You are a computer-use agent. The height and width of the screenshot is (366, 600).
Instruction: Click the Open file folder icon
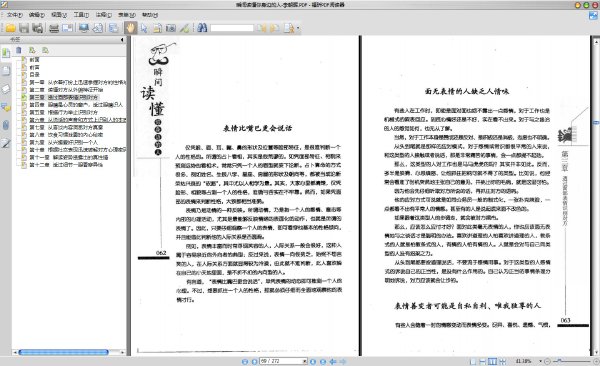coord(10,28)
